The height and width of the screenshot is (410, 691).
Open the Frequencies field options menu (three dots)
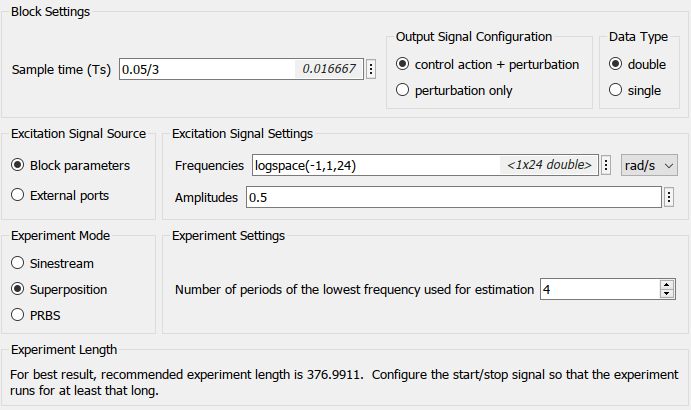606,165
